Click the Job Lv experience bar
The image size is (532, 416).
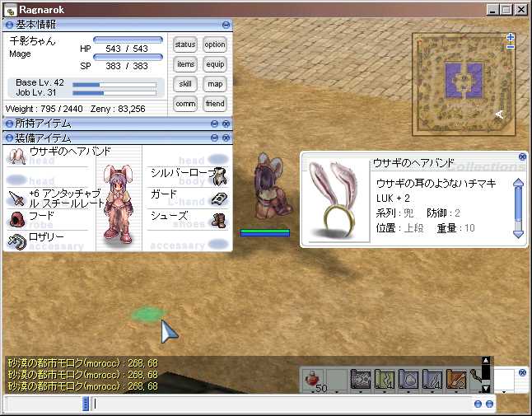point(114,93)
